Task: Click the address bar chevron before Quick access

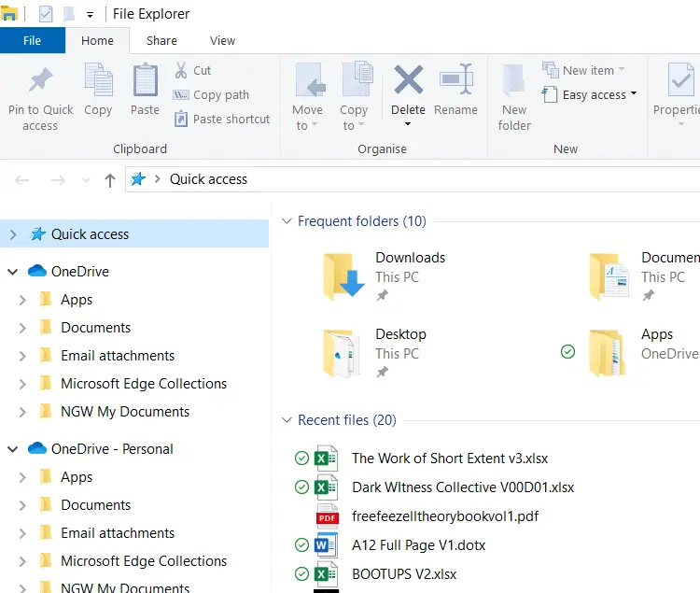Action: [x=157, y=179]
